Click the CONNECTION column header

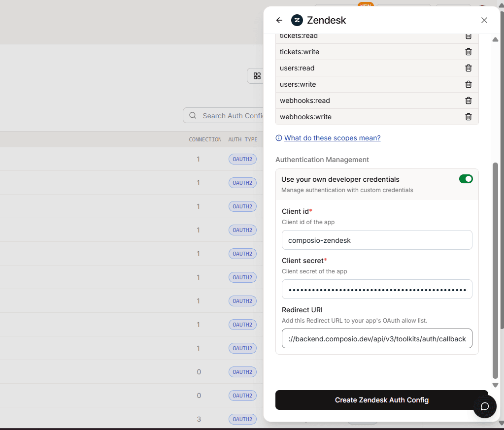205,139
